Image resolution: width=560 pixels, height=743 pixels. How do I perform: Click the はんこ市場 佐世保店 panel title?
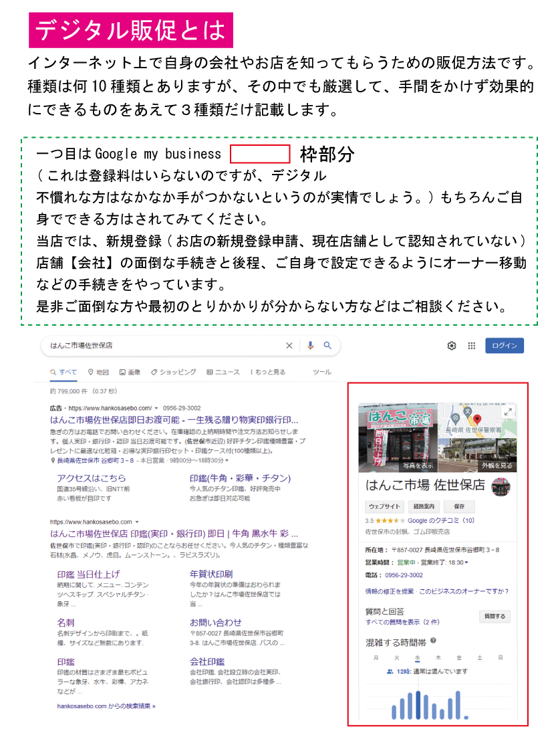pyautogui.click(x=425, y=485)
